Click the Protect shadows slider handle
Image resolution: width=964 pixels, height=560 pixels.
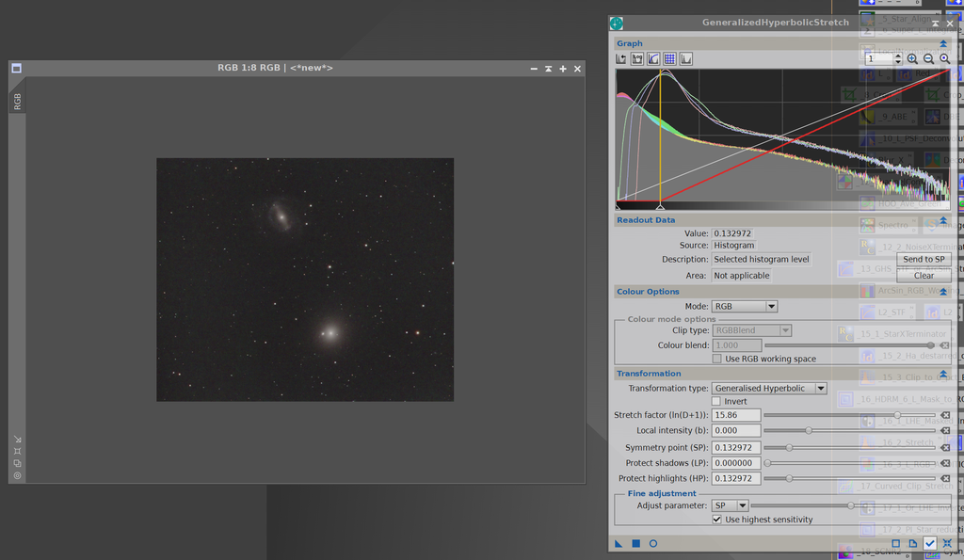[x=767, y=463]
